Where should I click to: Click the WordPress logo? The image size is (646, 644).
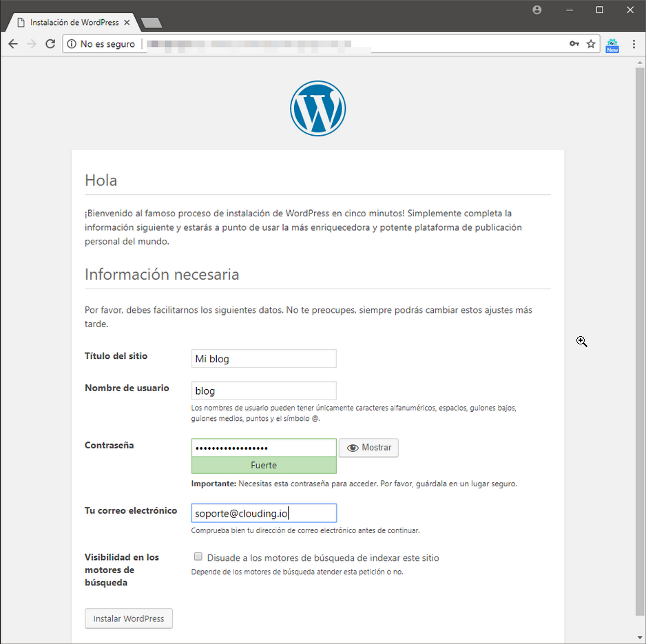(x=317, y=108)
